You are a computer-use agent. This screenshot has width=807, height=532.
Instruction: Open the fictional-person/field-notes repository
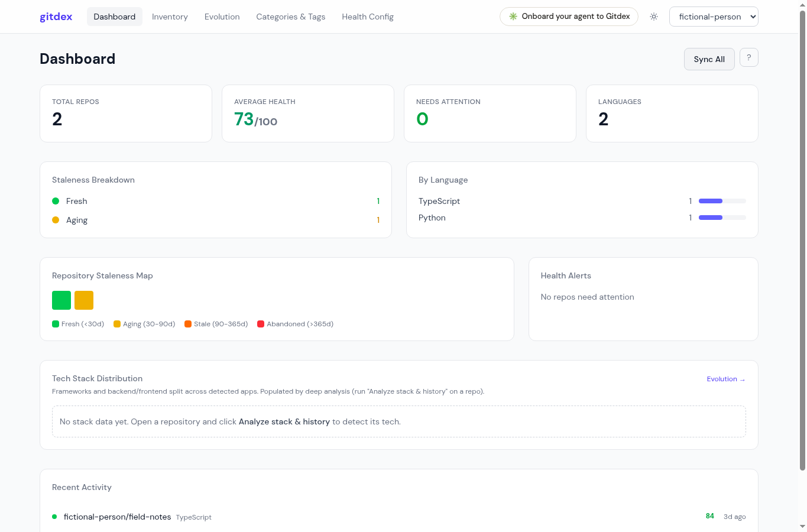click(117, 517)
